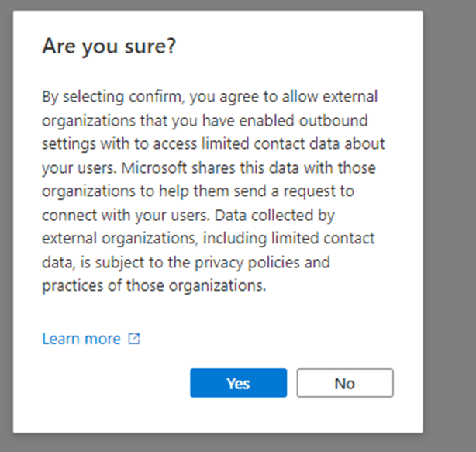Click the text 'organizations that you have enabled outbound'
The height and width of the screenshot is (452, 476).
[x=205, y=121]
